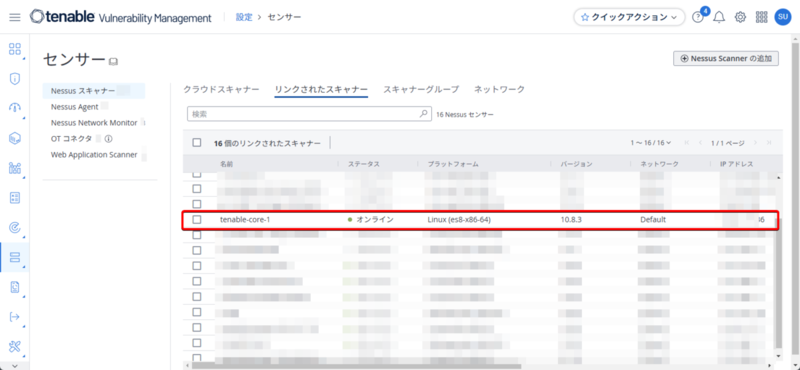Click the 16 Nessus センサー count text
Screen dimensions: 800x370
pyautogui.click(x=465, y=115)
